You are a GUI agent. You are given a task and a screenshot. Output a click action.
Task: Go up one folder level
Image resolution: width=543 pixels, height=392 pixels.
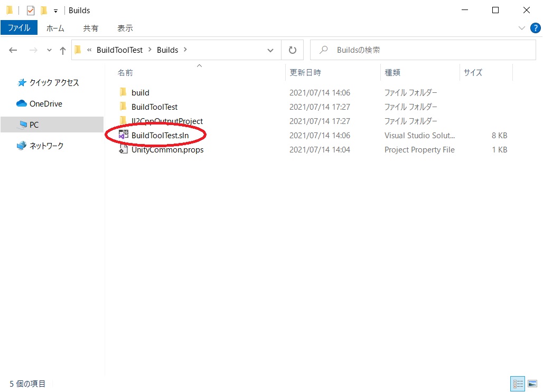click(x=63, y=51)
